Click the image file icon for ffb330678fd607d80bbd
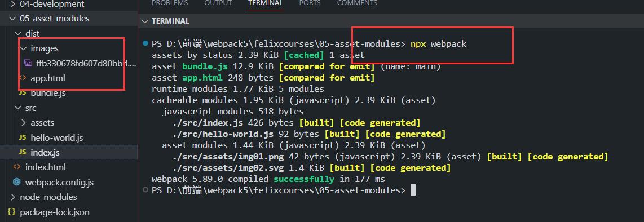This screenshot has height=222, width=644. click(28, 63)
